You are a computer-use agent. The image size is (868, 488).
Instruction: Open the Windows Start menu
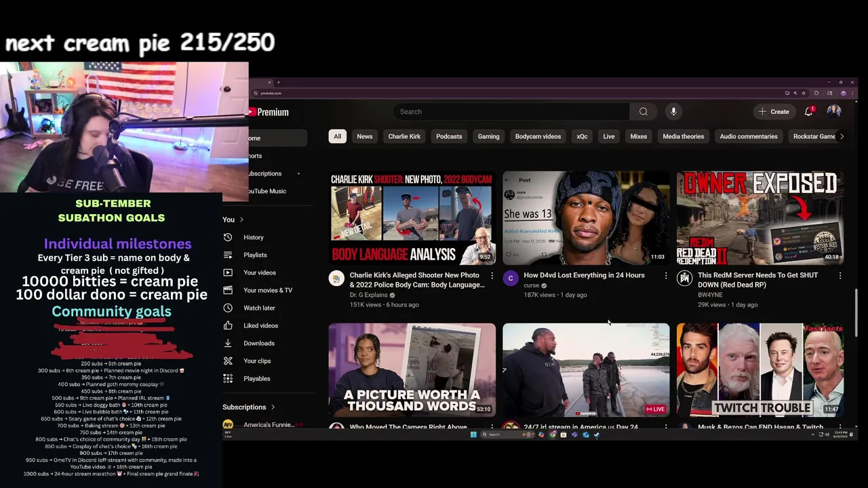click(473, 434)
